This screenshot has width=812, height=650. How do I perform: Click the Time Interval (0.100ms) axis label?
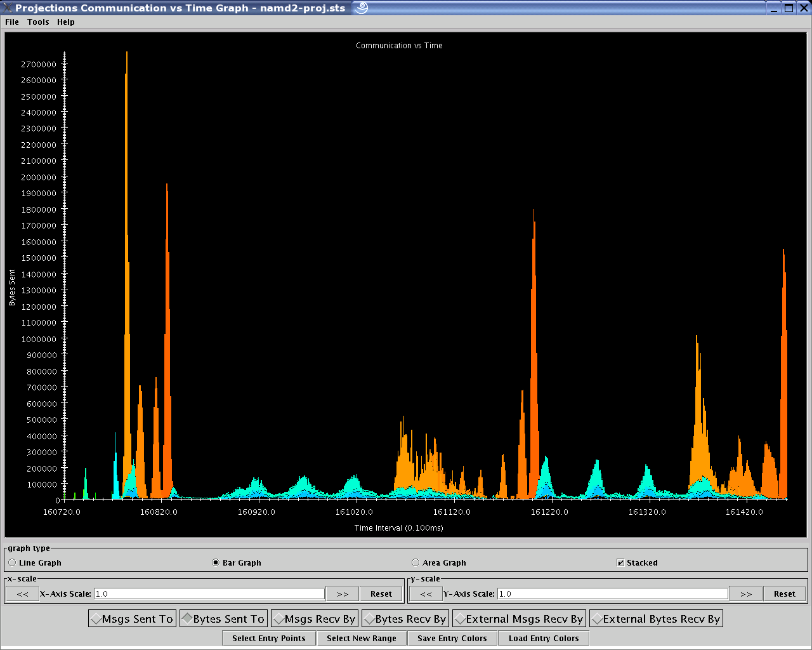(399, 528)
